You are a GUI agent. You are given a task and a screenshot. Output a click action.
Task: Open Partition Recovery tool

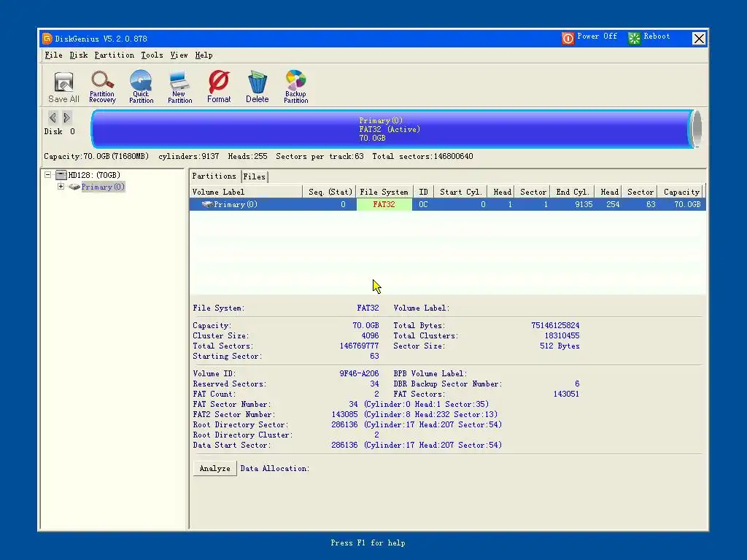click(x=102, y=87)
